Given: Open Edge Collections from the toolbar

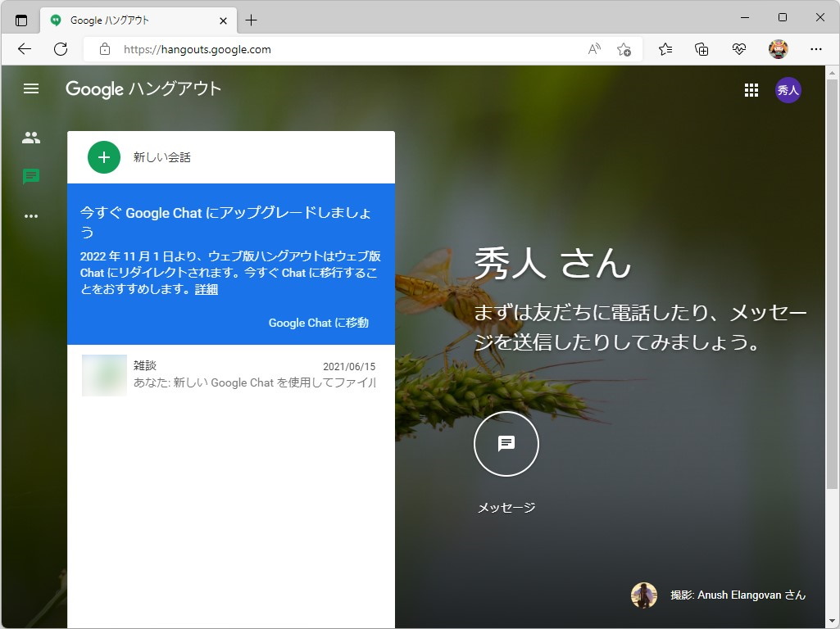Looking at the screenshot, I should coord(702,49).
